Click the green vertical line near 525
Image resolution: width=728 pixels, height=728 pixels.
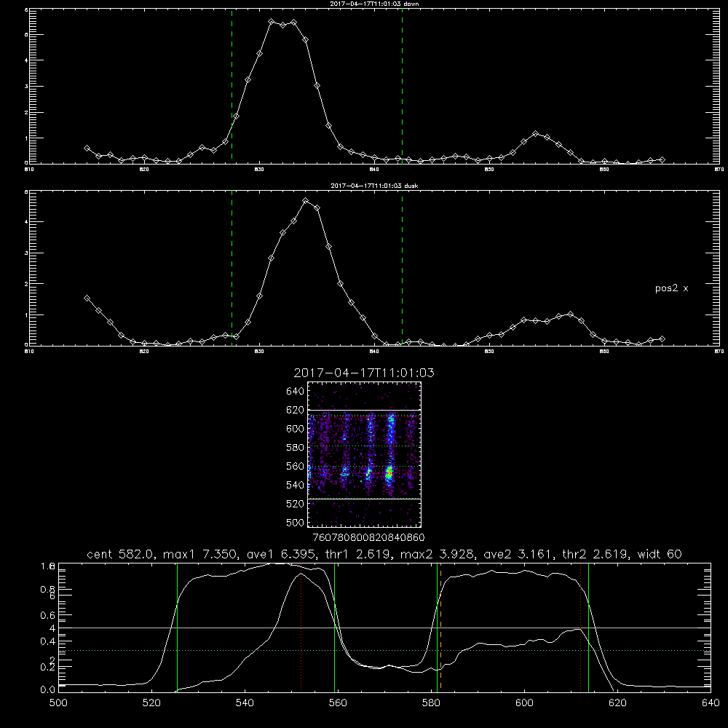point(177,628)
